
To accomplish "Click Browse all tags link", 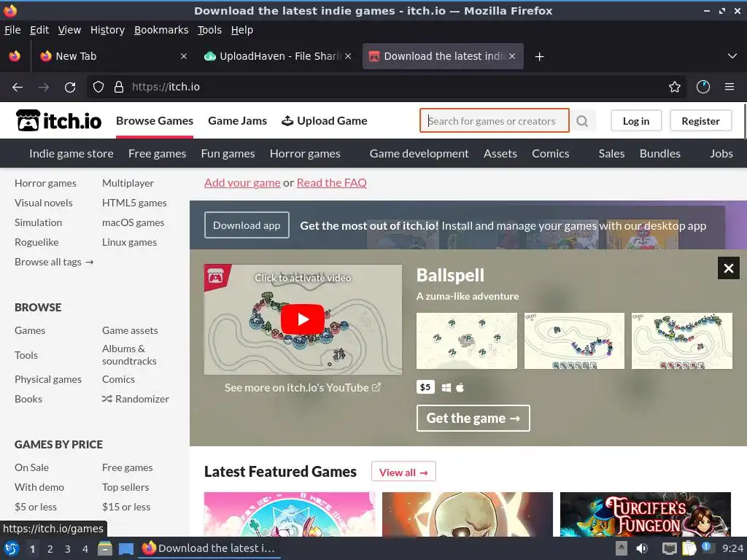I will [x=54, y=262].
